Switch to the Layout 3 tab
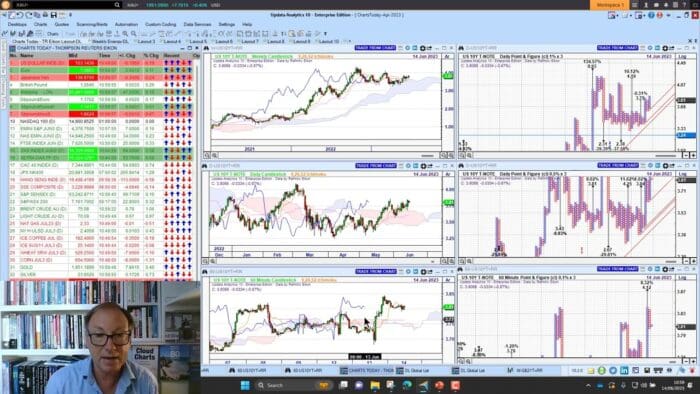 (146, 41)
